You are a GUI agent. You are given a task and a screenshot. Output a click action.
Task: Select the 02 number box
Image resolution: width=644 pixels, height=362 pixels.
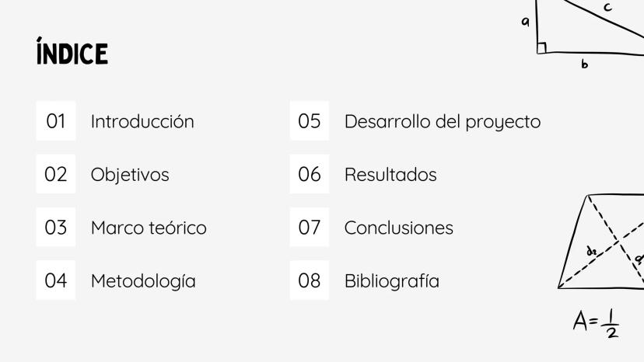(x=56, y=175)
